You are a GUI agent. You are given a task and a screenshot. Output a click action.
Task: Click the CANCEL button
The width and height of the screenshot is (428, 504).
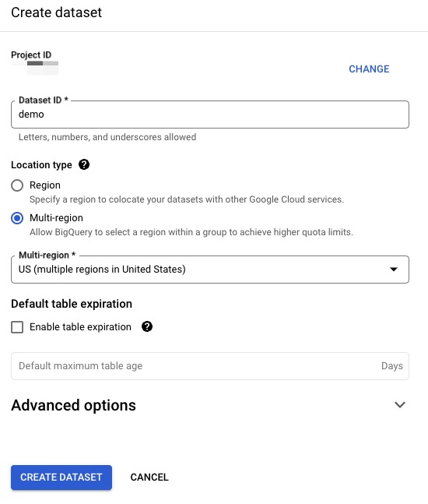click(x=149, y=478)
